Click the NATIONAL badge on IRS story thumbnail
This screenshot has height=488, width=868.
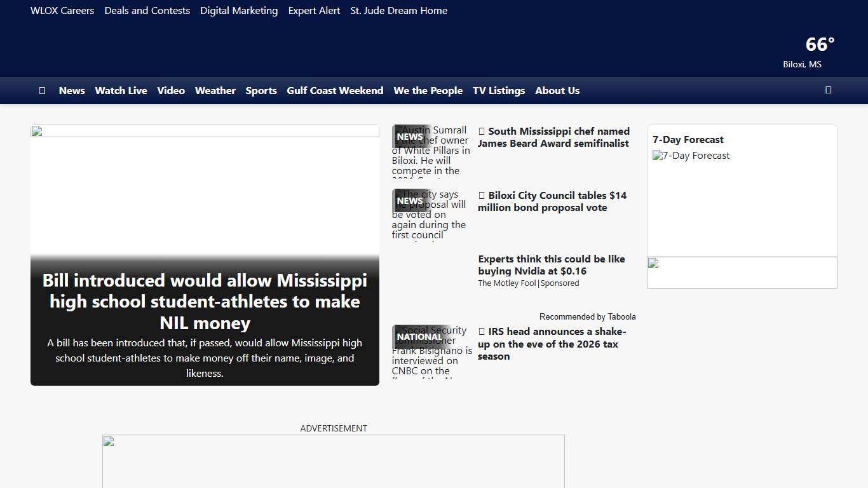pyautogui.click(x=419, y=337)
